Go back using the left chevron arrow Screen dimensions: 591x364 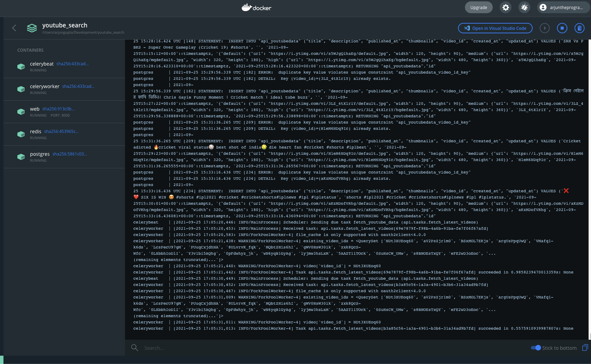coord(14,28)
